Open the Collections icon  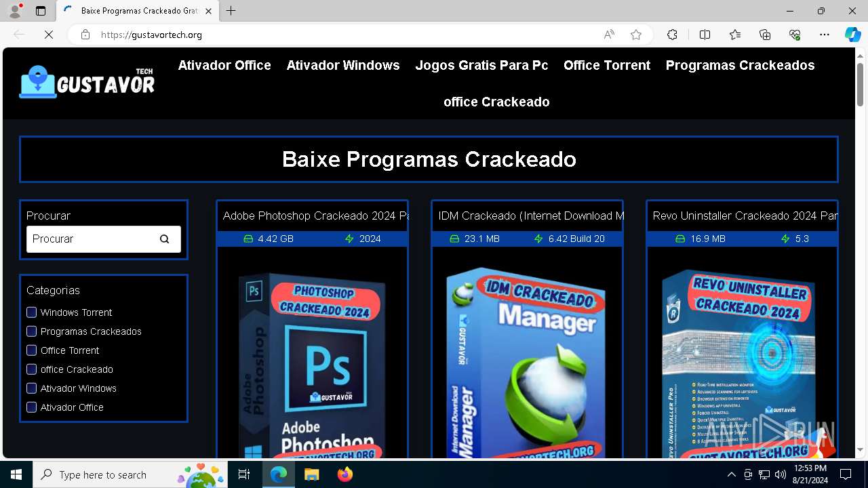click(x=765, y=35)
